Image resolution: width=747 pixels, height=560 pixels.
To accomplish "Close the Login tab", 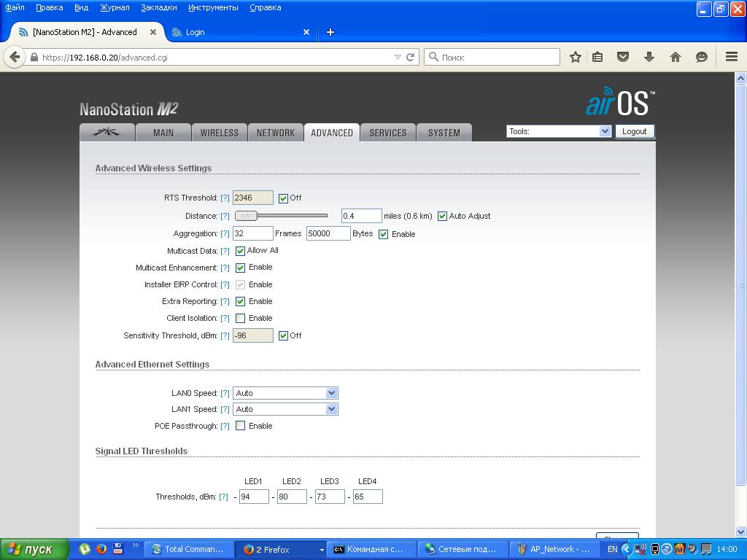I will click(306, 32).
